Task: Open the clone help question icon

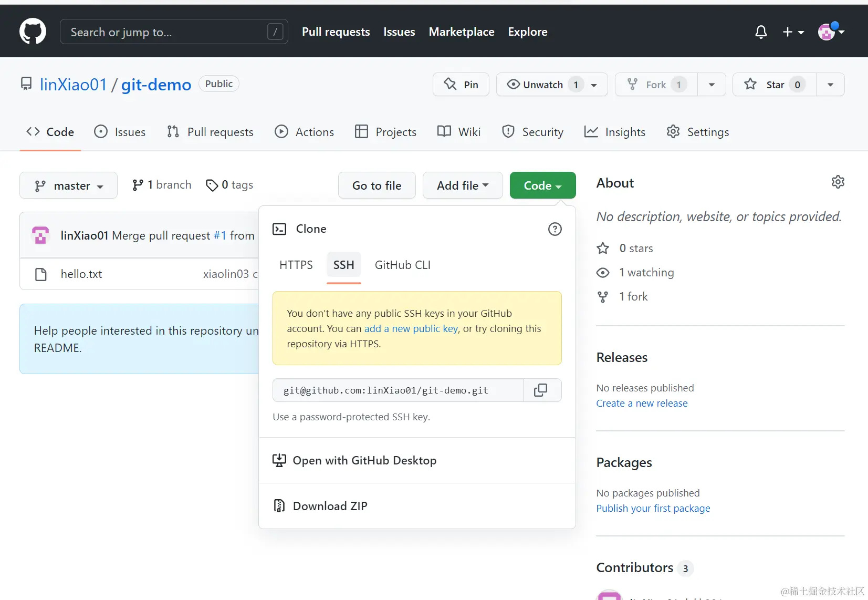Action: 555,229
